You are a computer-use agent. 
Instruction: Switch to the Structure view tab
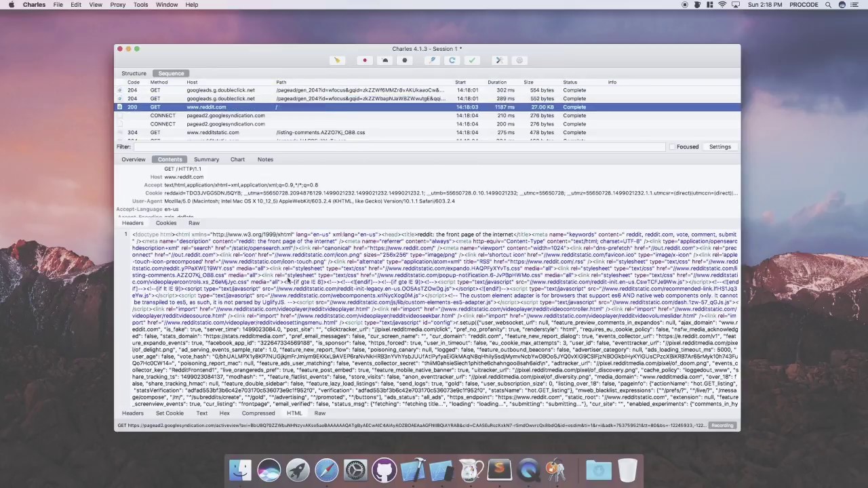click(x=134, y=73)
